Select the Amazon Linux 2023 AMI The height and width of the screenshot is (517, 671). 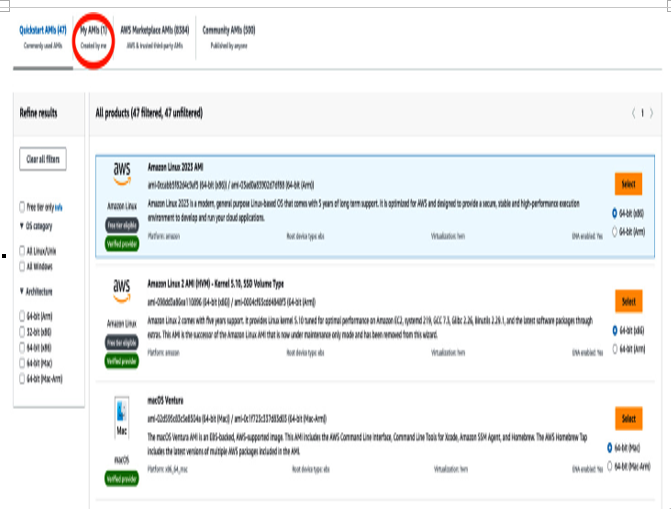628,184
